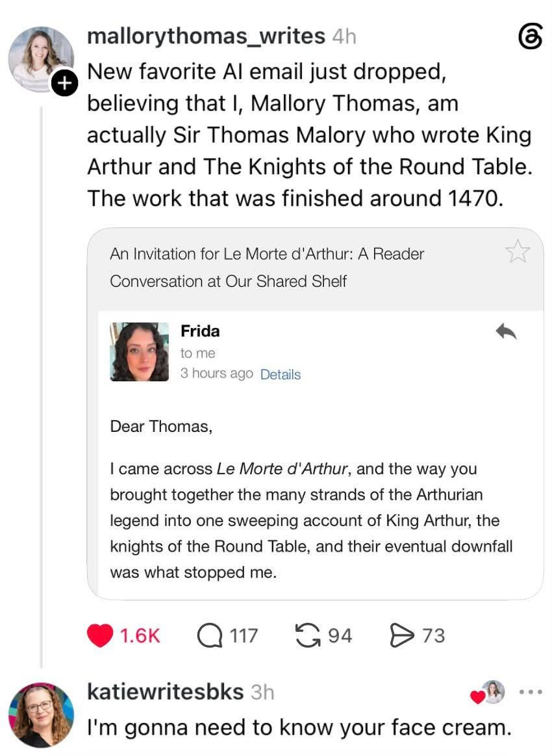Image resolution: width=552 pixels, height=756 pixels.
Task: Open the embedded email screenshot image
Action: coord(316,414)
